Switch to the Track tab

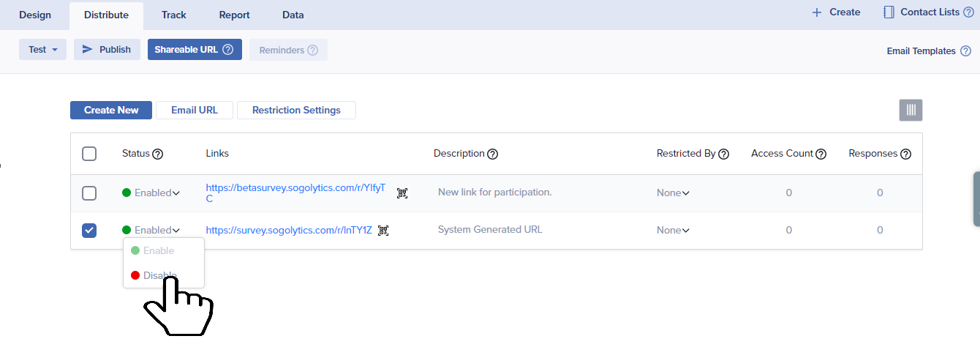click(173, 15)
